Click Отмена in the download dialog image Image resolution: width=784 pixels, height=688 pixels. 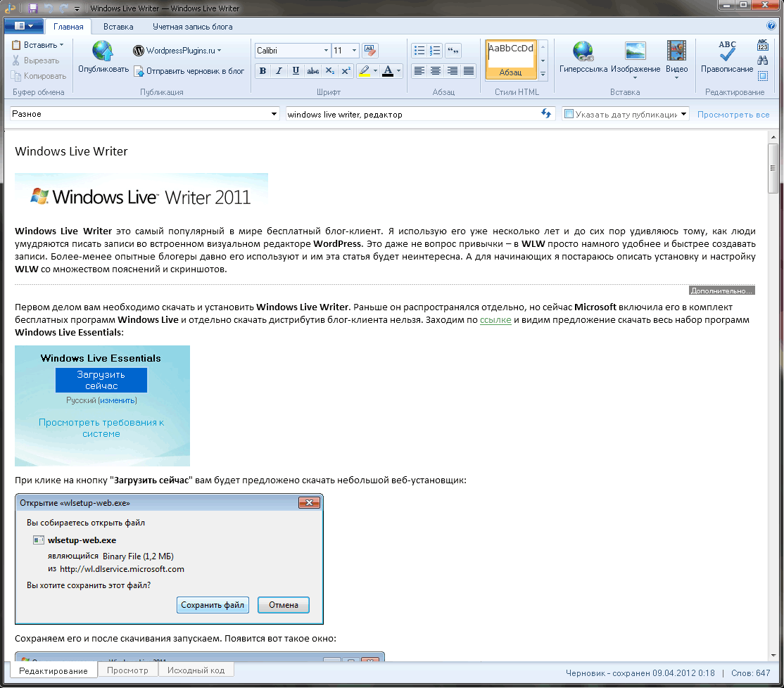tap(284, 604)
